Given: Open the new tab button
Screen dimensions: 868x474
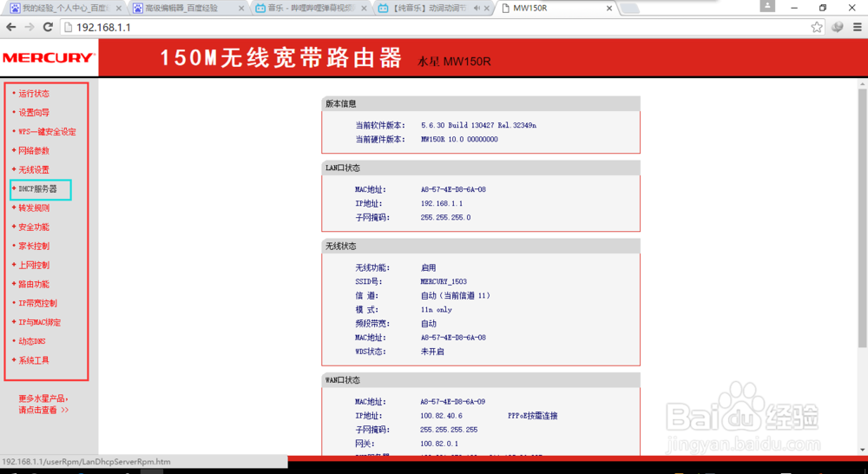Looking at the screenshot, I should pyautogui.click(x=629, y=9).
